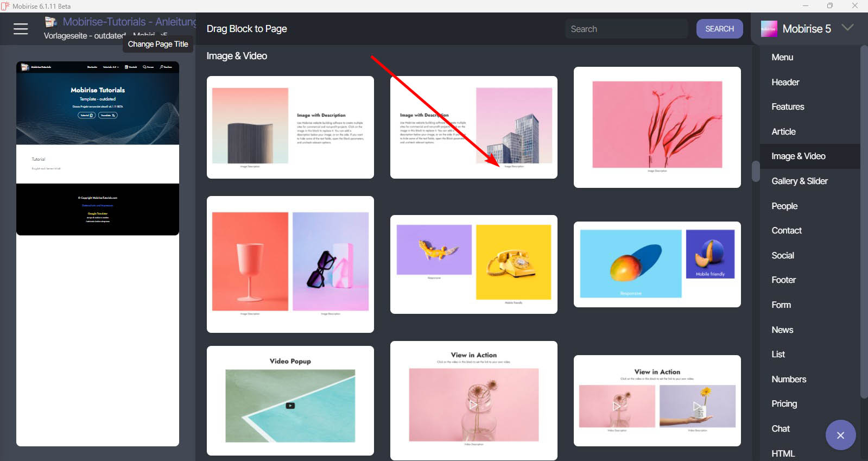Open the List blocks category

click(778, 354)
